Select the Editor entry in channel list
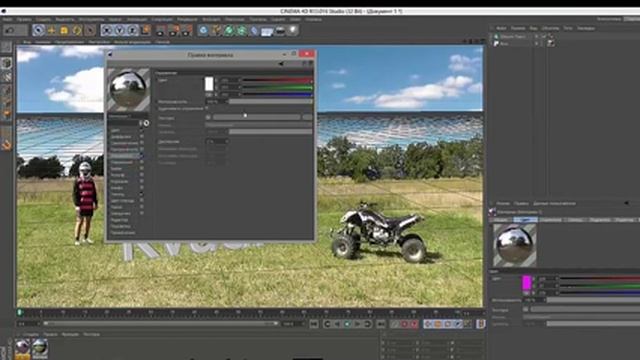Screen dimensions: 640x360 point(118,220)
